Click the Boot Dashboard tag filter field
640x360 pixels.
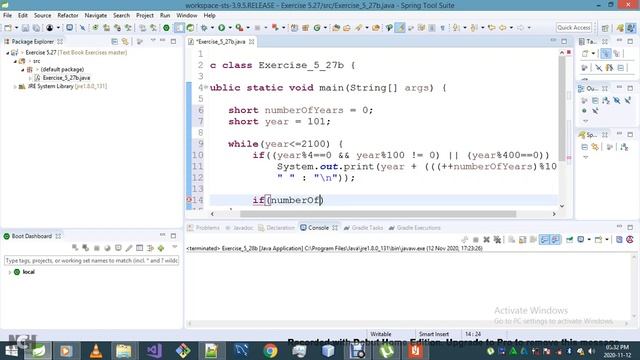(x=91, y=260)
